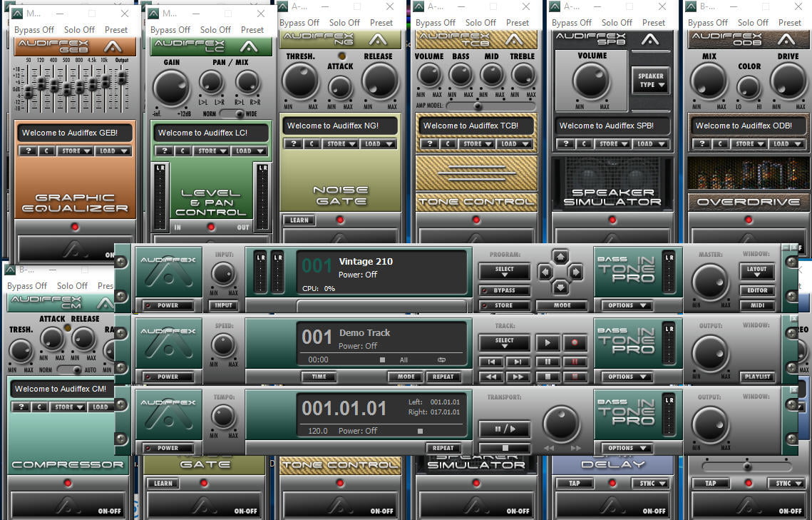
Task: Click the red stop-record button in the Demo Track rack
Action: click(x=575, y=377)
